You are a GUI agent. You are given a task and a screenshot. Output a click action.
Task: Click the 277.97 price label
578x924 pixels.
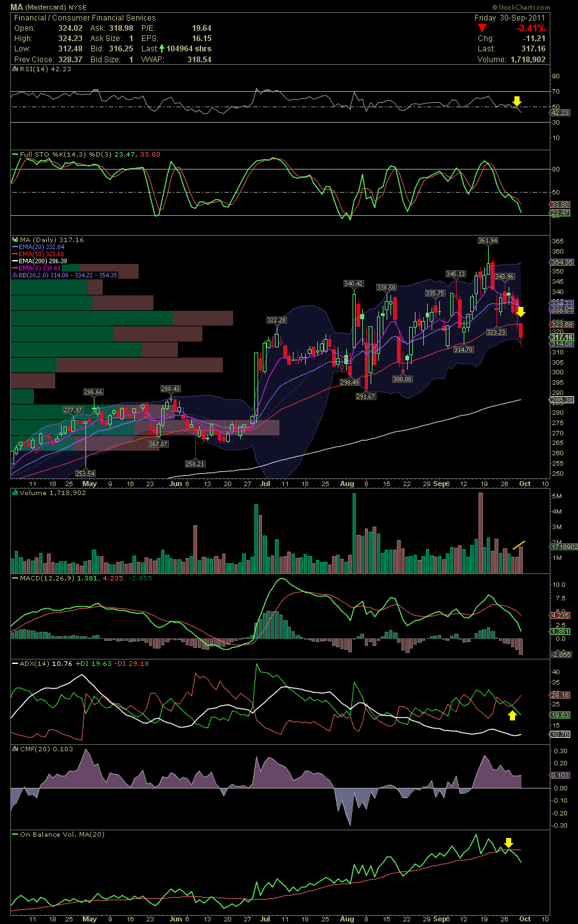pyautogui.click(x=73, y=410)
